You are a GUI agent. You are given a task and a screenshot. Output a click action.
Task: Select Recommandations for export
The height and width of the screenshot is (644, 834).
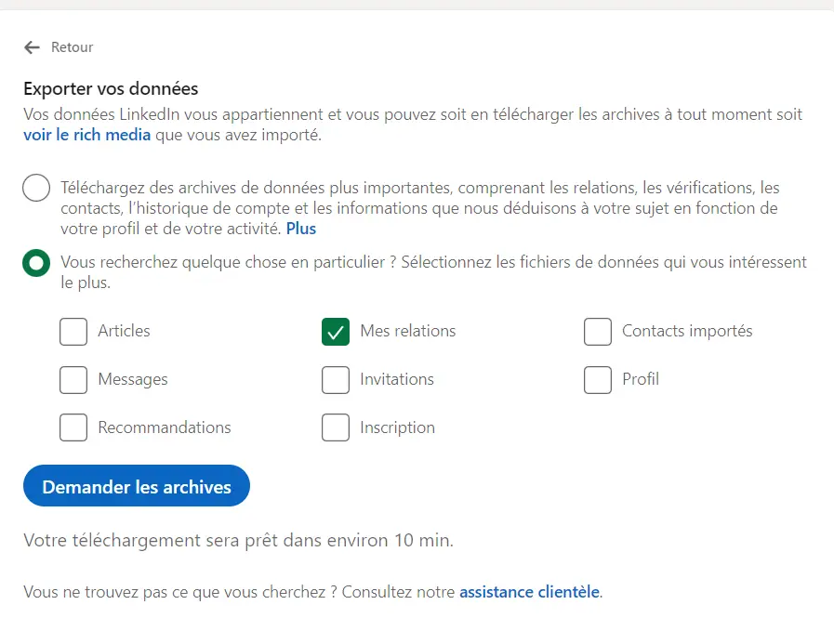(73, 427)
